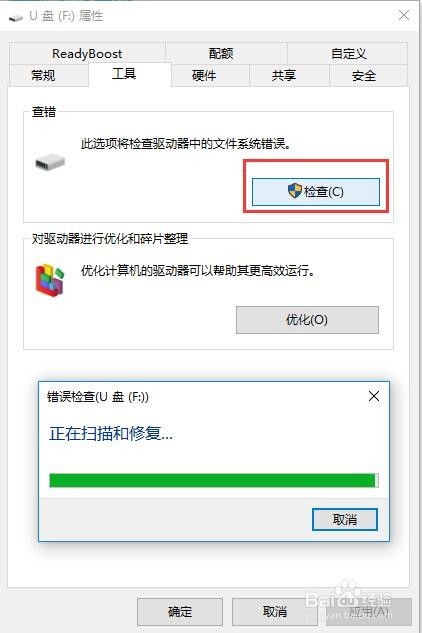
Task: Click the shield icon on 检查 button
Action: 295,191
